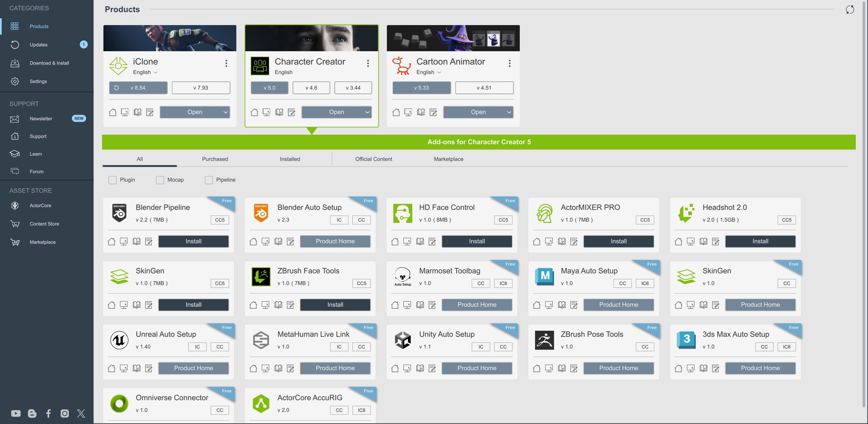Expand the Cartoon Animator Open dropdown arrow
The image size is (868, 424).
click(509, 112)
